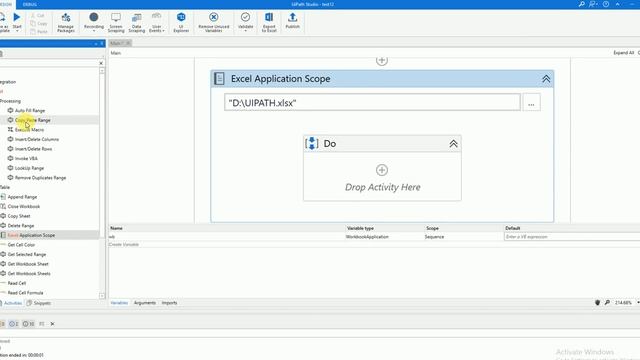Image resolution: width=640 pixels, height=360 pixels.
Task: Click Export to Excel
Action: click(269, 22)
